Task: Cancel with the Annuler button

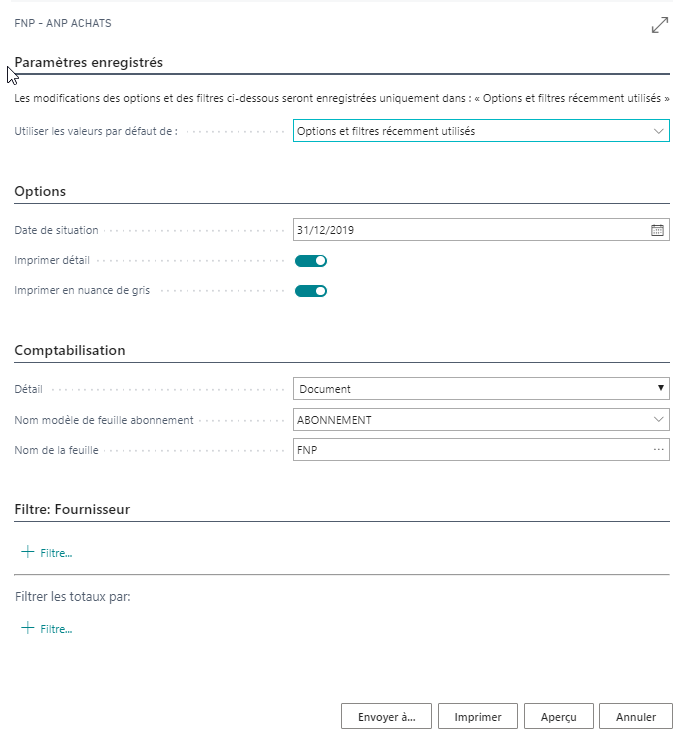Action: click(636, 717)
